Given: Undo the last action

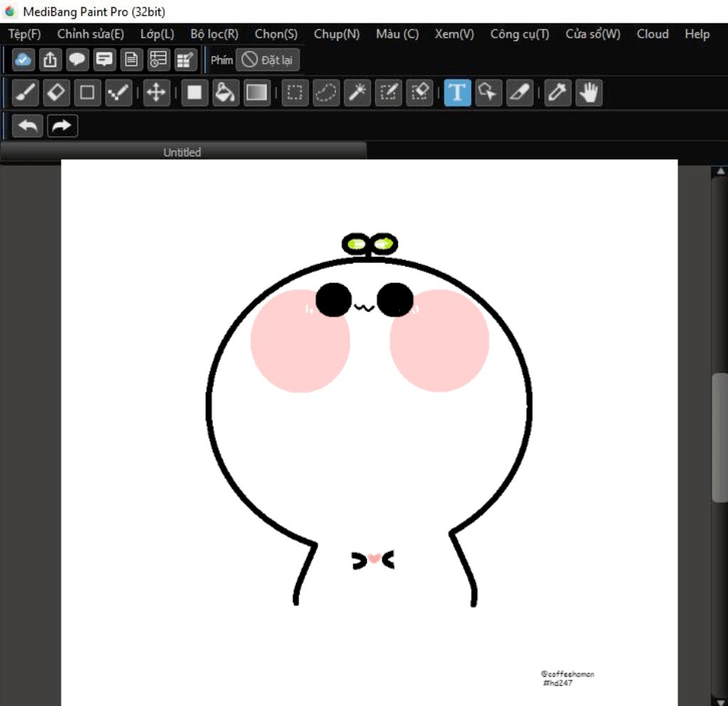Looking at the screenshot, I should 28,126.
